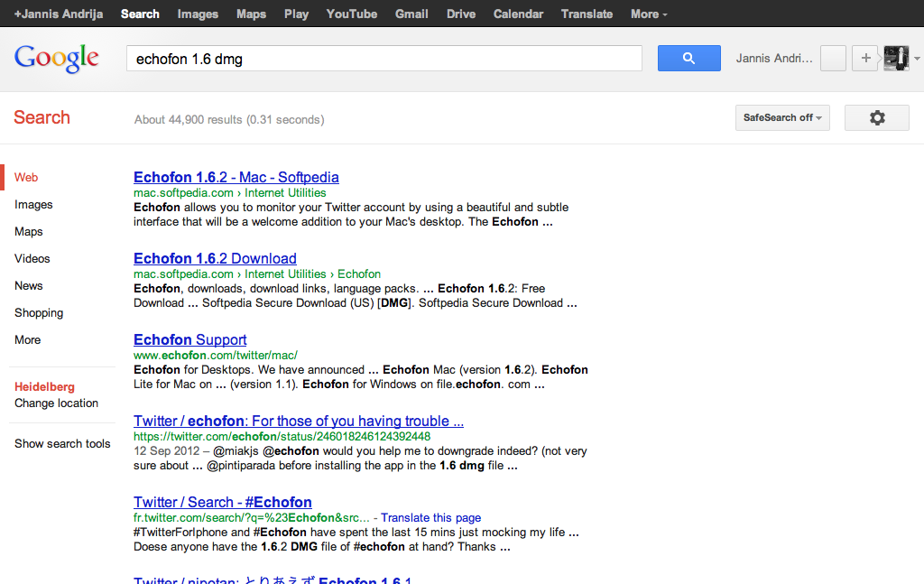924x584 pixels.
Task: Open Play in the top bar
Action: click(x=296, y=14)
